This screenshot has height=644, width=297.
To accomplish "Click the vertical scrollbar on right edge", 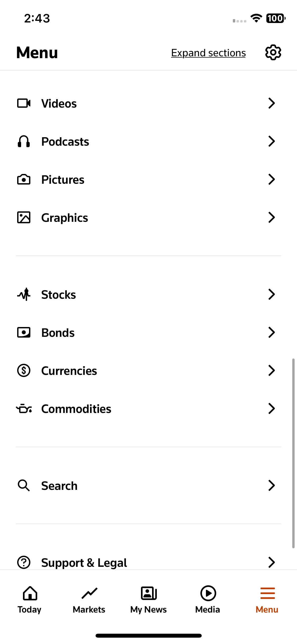I will pyautogui.click(x=293, y=453).
